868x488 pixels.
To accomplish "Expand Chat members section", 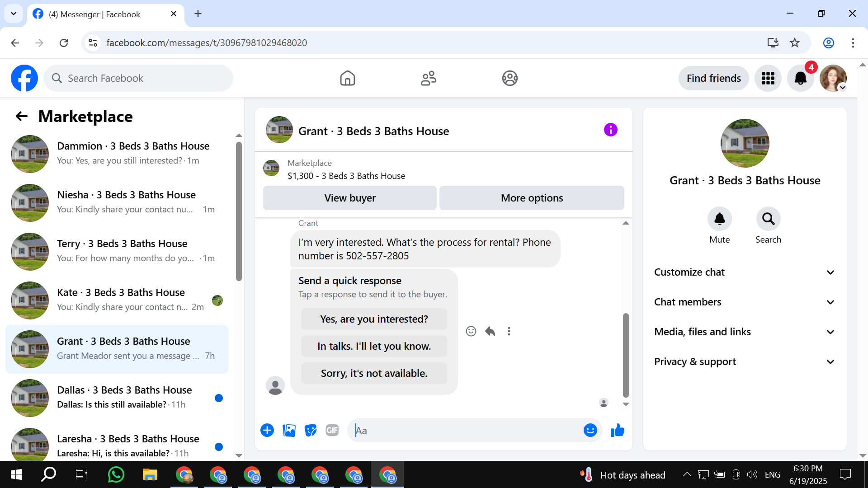I will (745, 302).
